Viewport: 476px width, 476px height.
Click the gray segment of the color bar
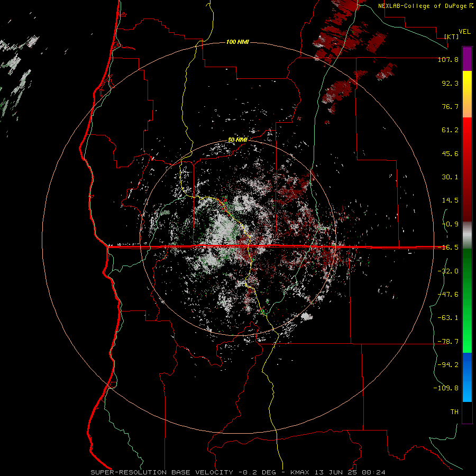click(467, 235)
